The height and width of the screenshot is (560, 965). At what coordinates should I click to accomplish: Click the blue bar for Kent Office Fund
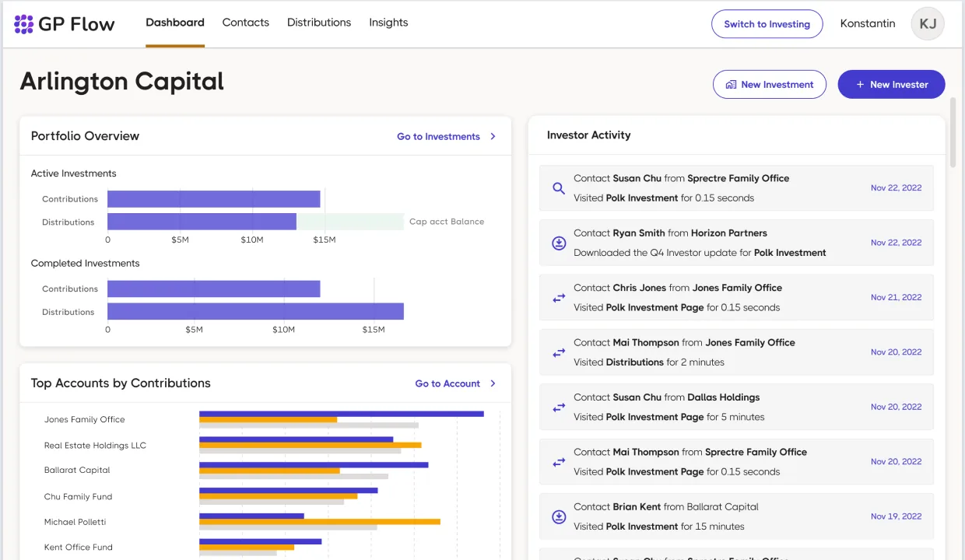pyautogui.click(x=260, y=541)
